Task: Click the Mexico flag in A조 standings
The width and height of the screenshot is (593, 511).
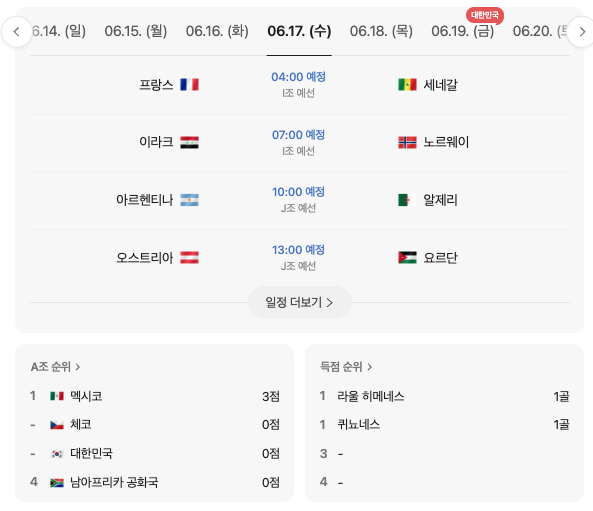Action: pos(57,396)
